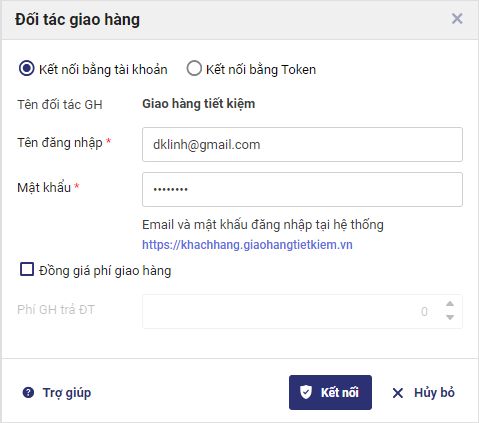Increase Phí GH trả ĐT with up arrow

450,304
